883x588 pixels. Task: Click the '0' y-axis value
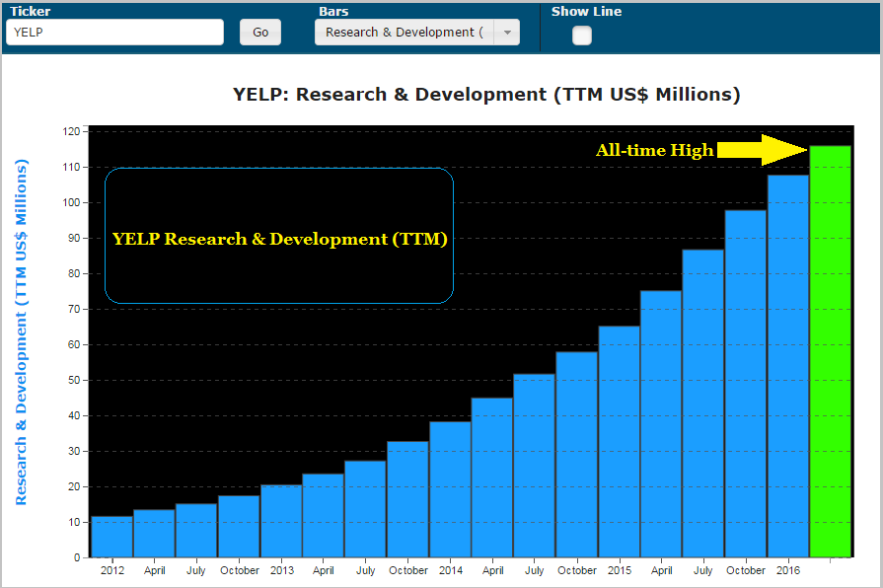pos(77,557)
